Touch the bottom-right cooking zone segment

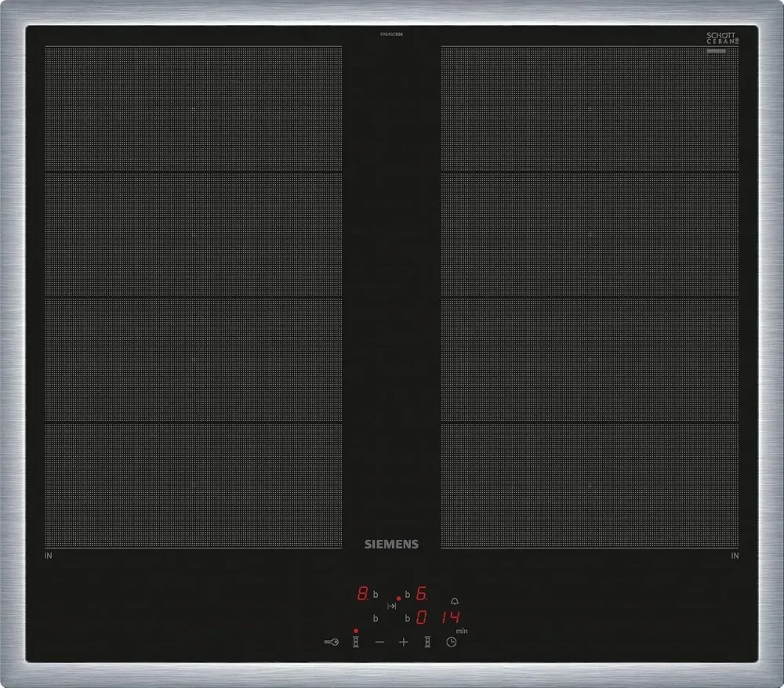[x=590, y=485]
